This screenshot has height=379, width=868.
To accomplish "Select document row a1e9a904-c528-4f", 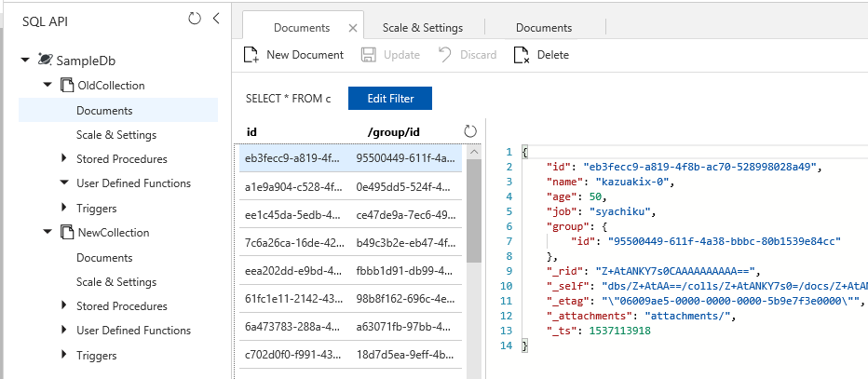I will point(350,186).
